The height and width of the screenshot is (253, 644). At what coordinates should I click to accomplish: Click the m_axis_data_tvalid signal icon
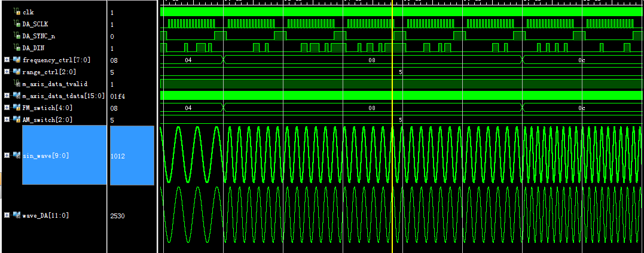click(x=18, y=84)
